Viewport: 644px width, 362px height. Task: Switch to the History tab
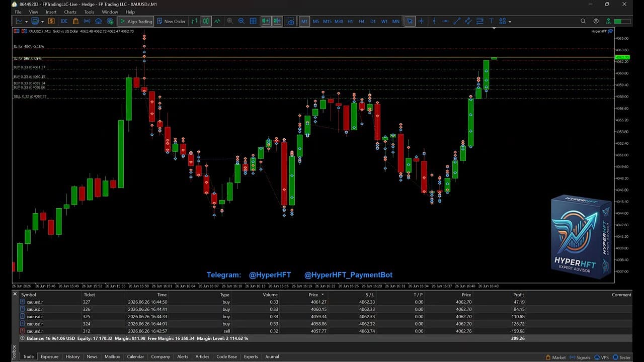point(72,356)
